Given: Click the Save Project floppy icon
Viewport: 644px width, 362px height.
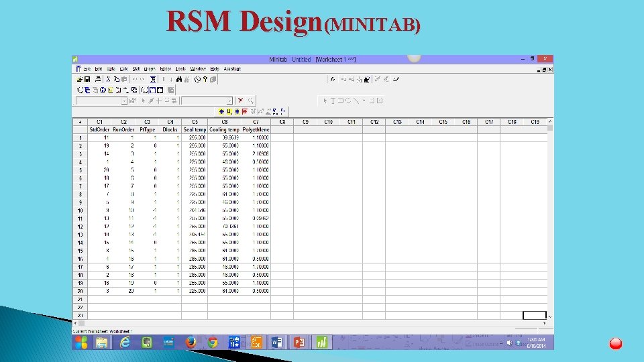Looking at the screenshot, I should tap(87, 79).
